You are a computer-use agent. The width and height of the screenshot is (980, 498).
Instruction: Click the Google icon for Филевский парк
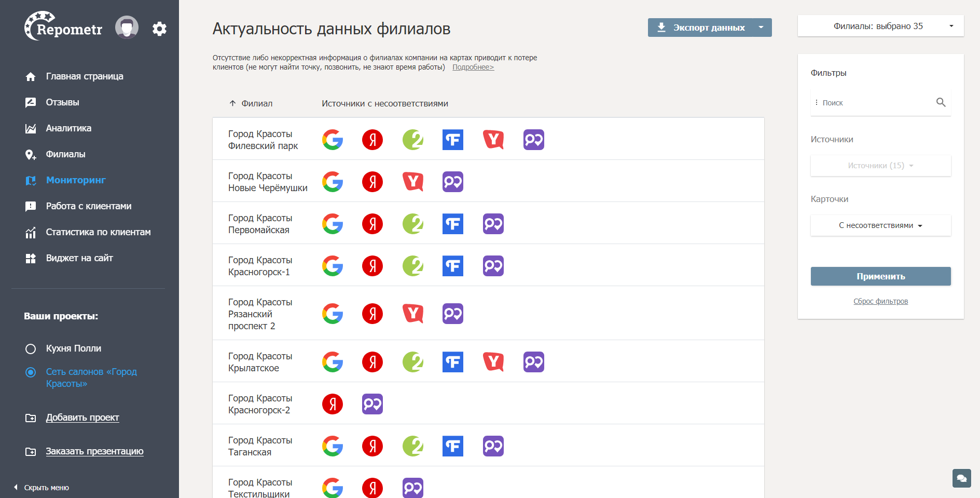333,140
